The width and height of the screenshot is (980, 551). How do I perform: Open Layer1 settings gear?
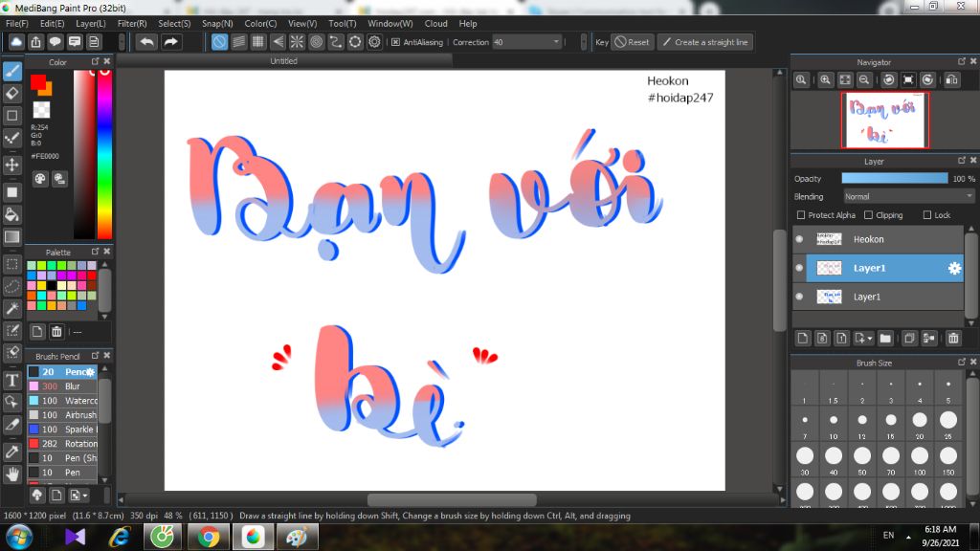tap(954, 268)
